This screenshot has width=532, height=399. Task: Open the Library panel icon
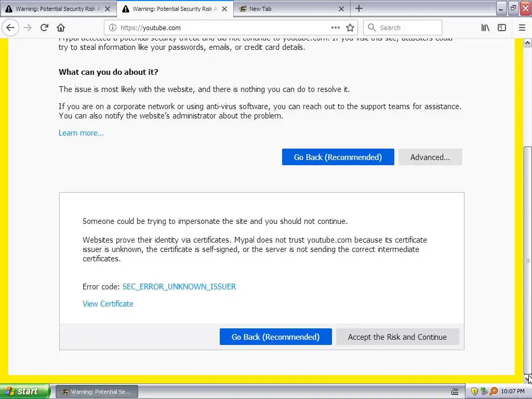[x=485, y=28]
